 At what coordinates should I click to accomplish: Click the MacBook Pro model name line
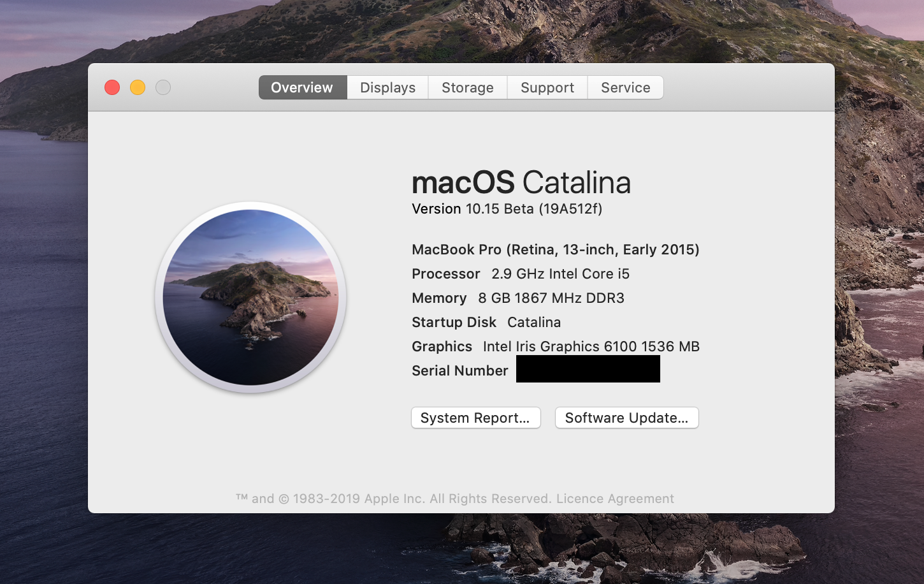(555, 249)
